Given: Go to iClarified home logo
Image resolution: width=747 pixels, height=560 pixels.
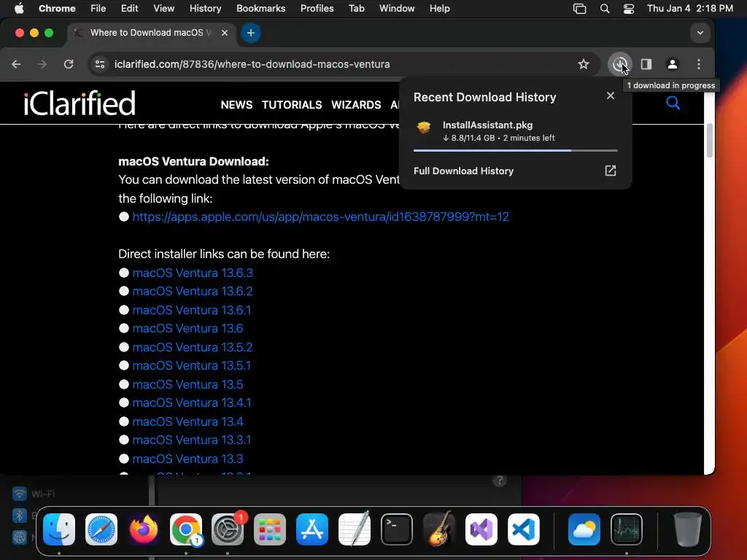Looking at the screenshot, I should (80, 104).
